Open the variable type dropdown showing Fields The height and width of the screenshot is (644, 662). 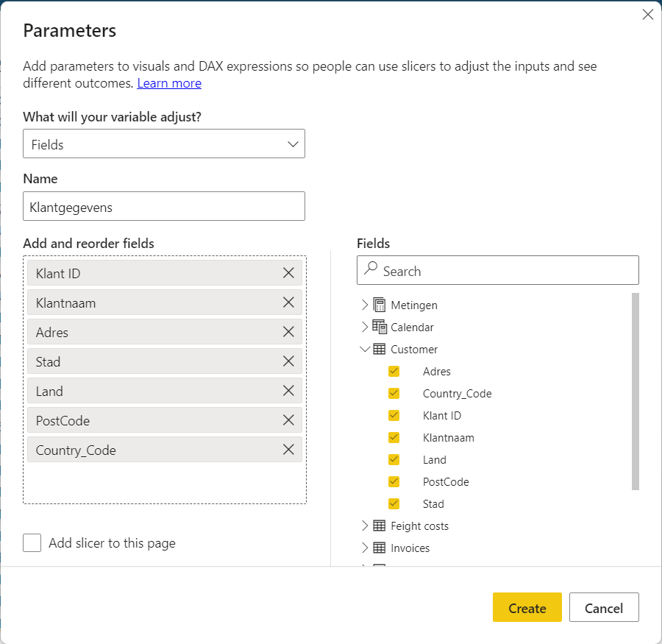164,144
